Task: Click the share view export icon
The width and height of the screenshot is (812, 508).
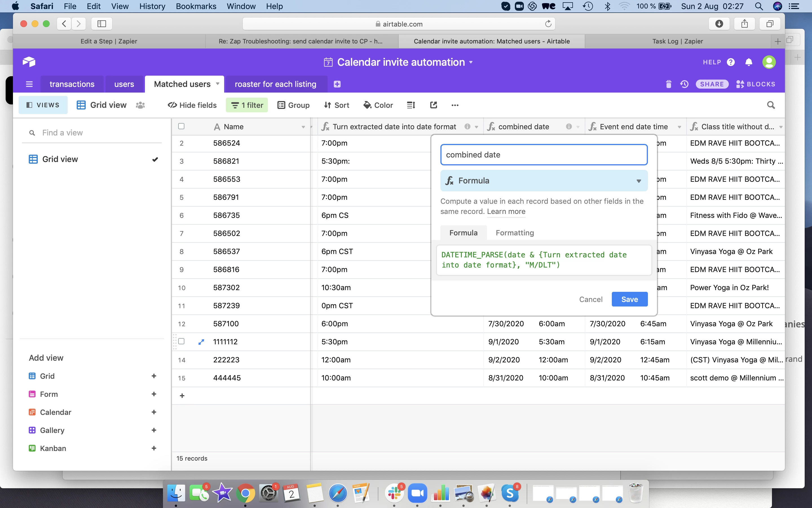Action: pyautogui.click(x=434, y=105)
